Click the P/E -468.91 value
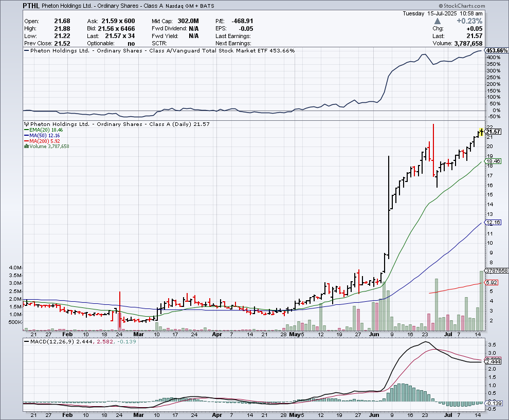509x420 pixels. [x=242, y=21]
